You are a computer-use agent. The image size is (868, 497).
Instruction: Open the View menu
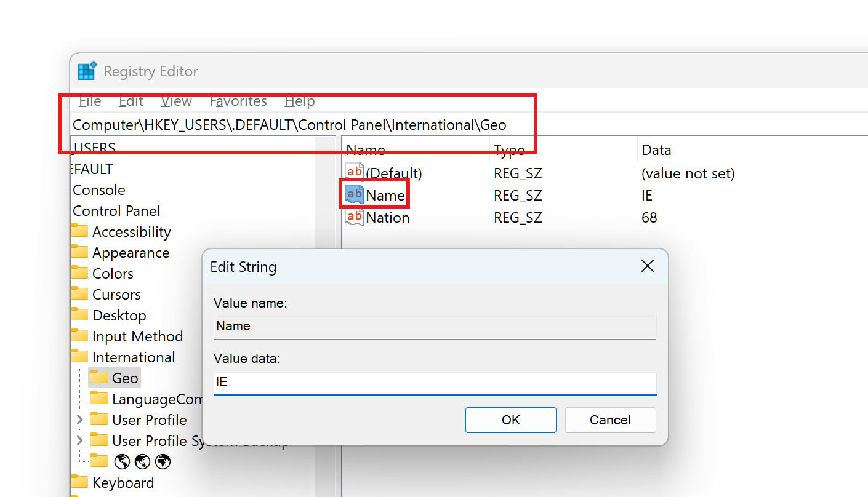pos(176,101)
